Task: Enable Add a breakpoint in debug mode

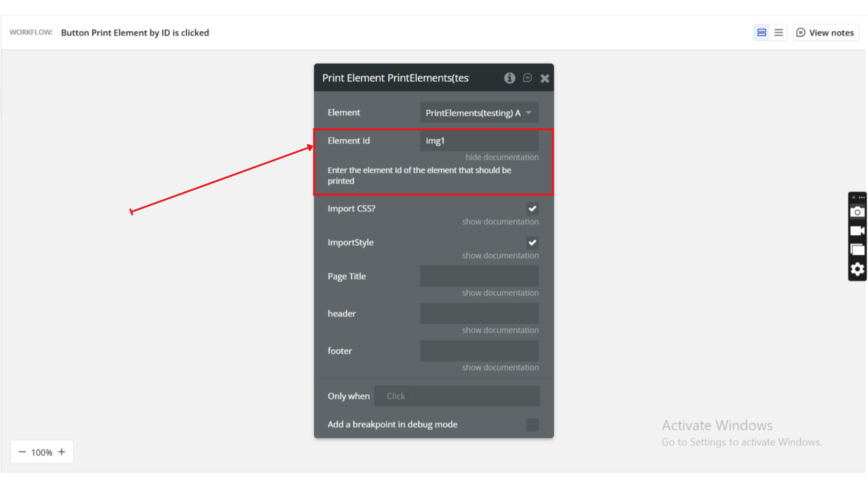Action: [x=532, y=425]
